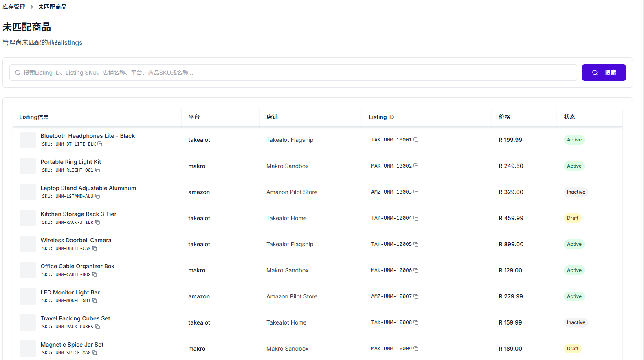Click the 状态 column header
Screen dimensions: 644x360
point(569,117)
